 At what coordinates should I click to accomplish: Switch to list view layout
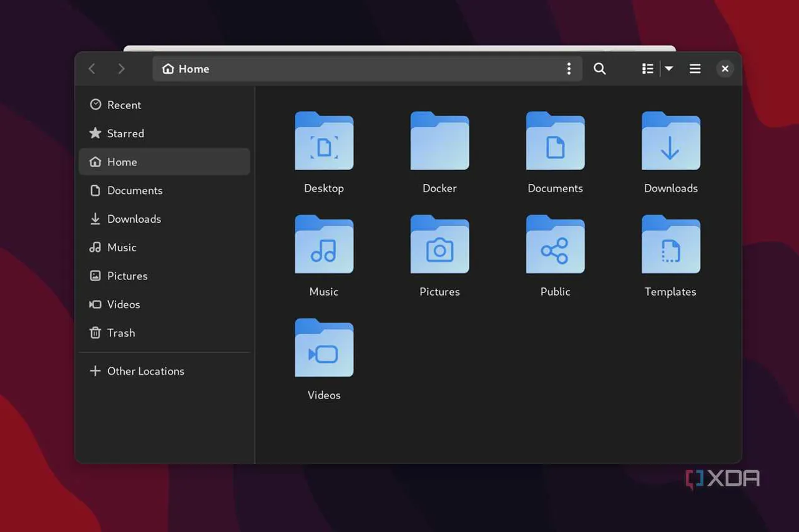tap(648, 69)
